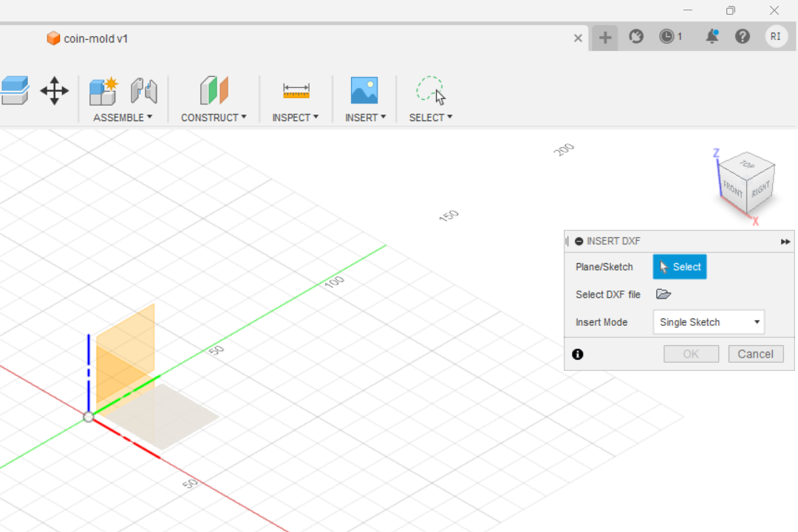Open the INSPECT dropdown menu
Screen dimensions: 798x532
click(295, 117)
